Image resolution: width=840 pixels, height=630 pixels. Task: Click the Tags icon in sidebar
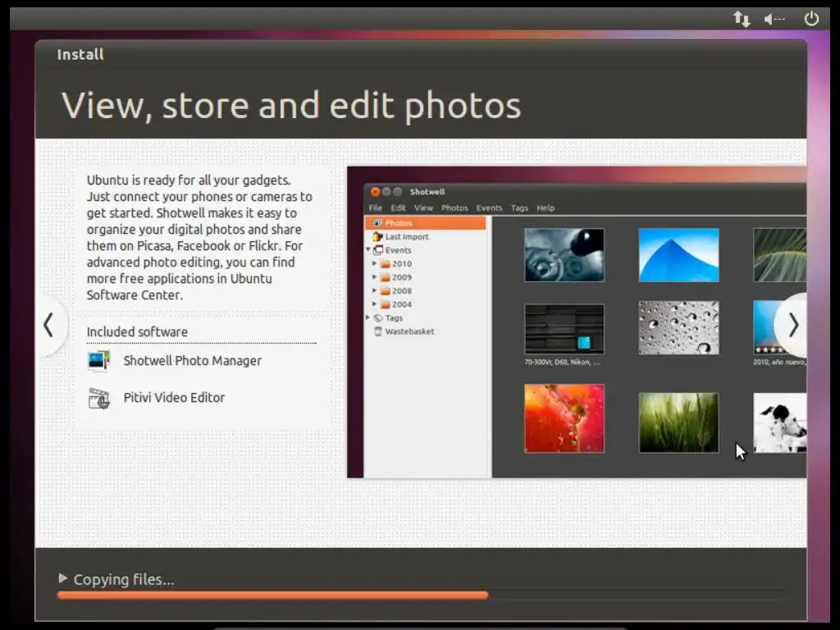coord(378,317)
